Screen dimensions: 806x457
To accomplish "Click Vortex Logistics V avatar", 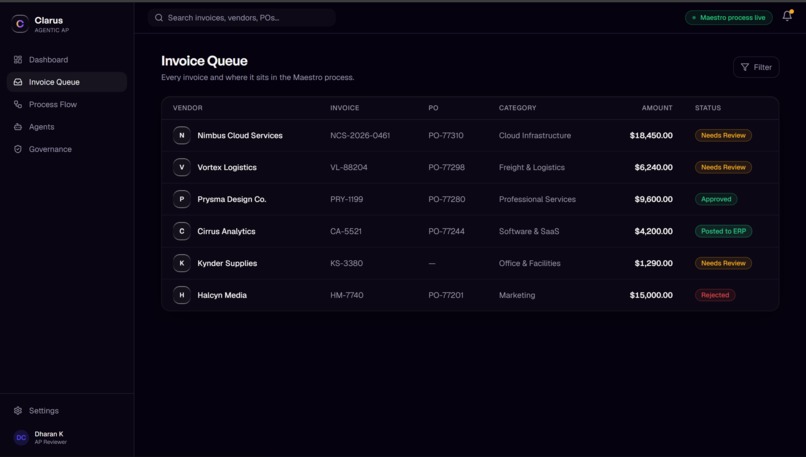I will 181,167.
